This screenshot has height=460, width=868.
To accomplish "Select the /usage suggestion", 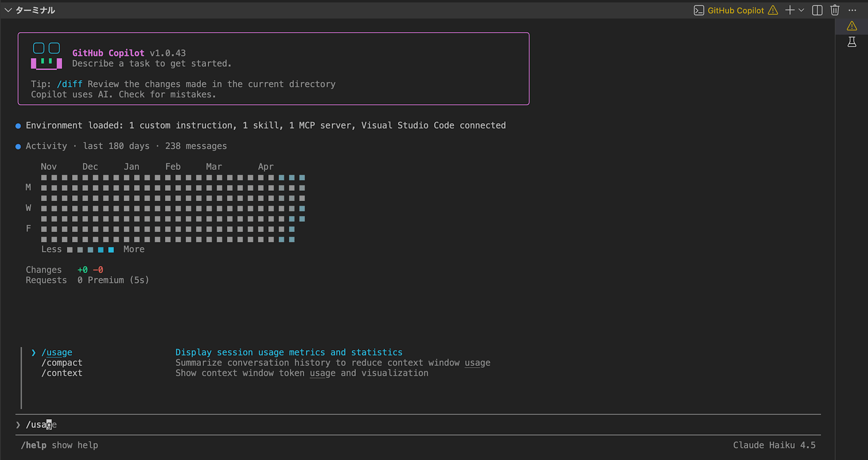I will (x=57, y=352).
